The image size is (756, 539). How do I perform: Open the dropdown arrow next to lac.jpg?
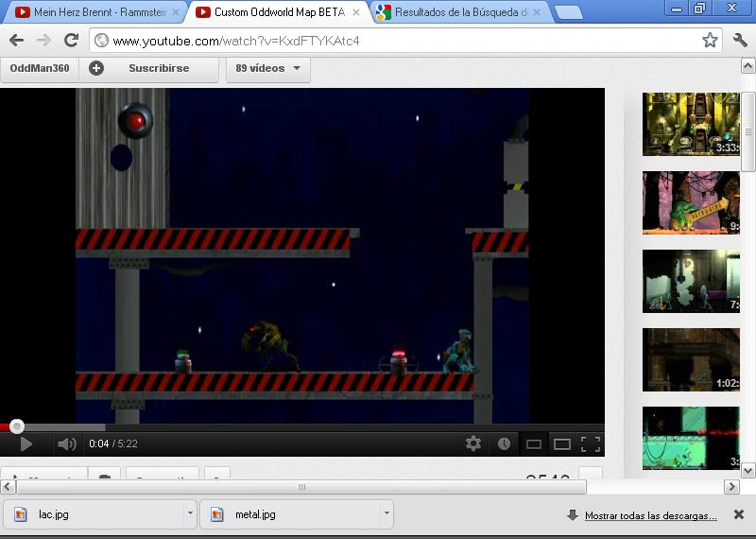[190, 514]
